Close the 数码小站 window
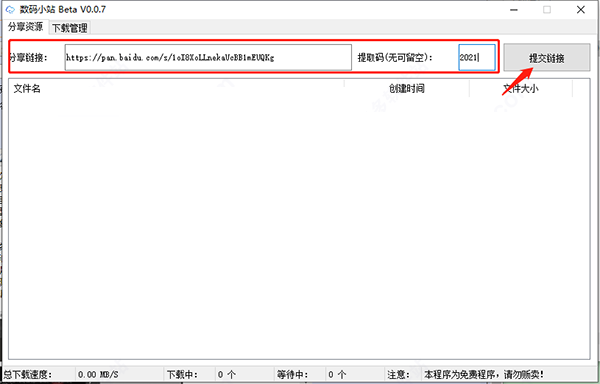Image resolution: width=600 pixels, height=384 pixels. [x=580, y=10]
